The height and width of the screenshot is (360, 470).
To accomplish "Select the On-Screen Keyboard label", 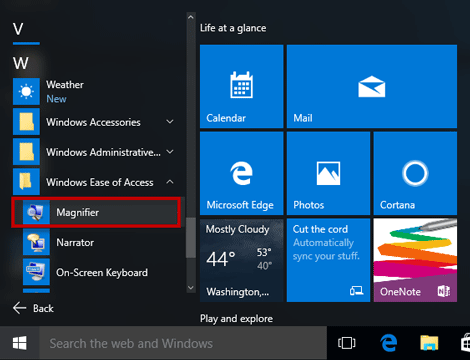I will tap(102, 273).
